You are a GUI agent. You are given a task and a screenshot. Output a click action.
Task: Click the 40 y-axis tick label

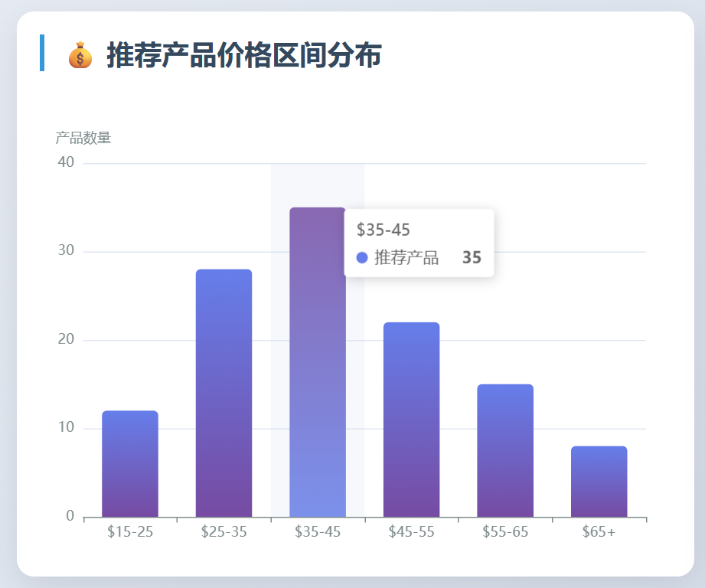66,162
